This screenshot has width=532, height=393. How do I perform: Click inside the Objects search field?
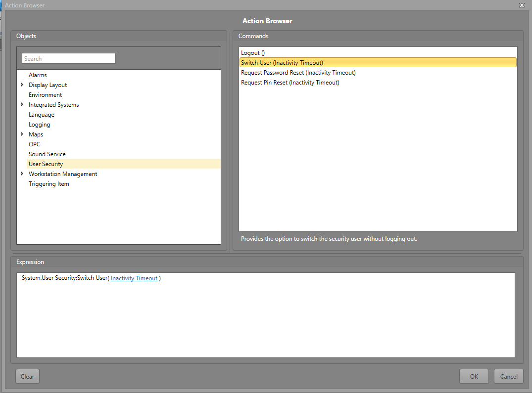pyautogui.click(x=68, y=59)
